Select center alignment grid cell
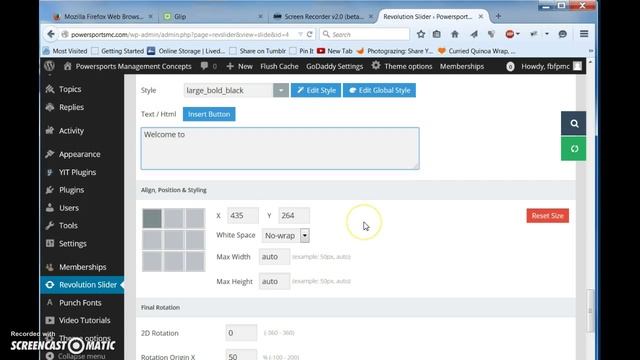 (x=173, y=240)
